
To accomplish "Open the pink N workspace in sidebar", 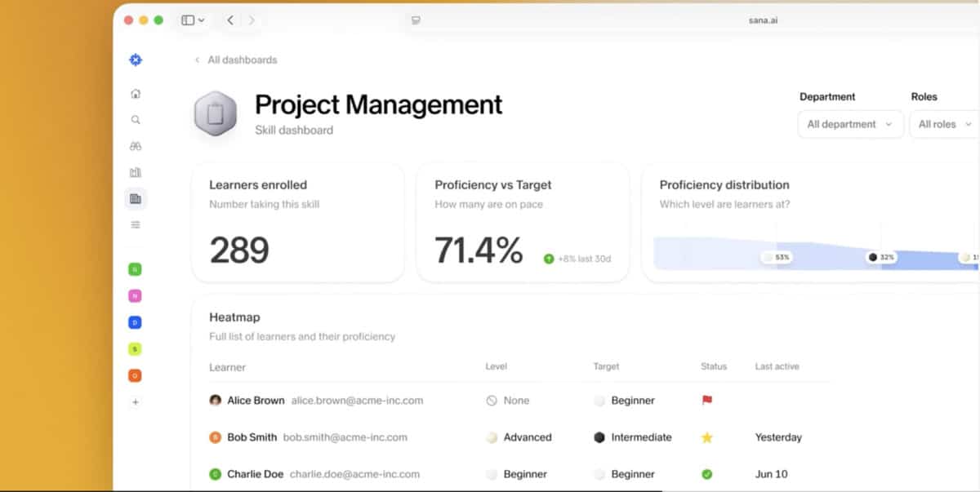I will point(136,296).
